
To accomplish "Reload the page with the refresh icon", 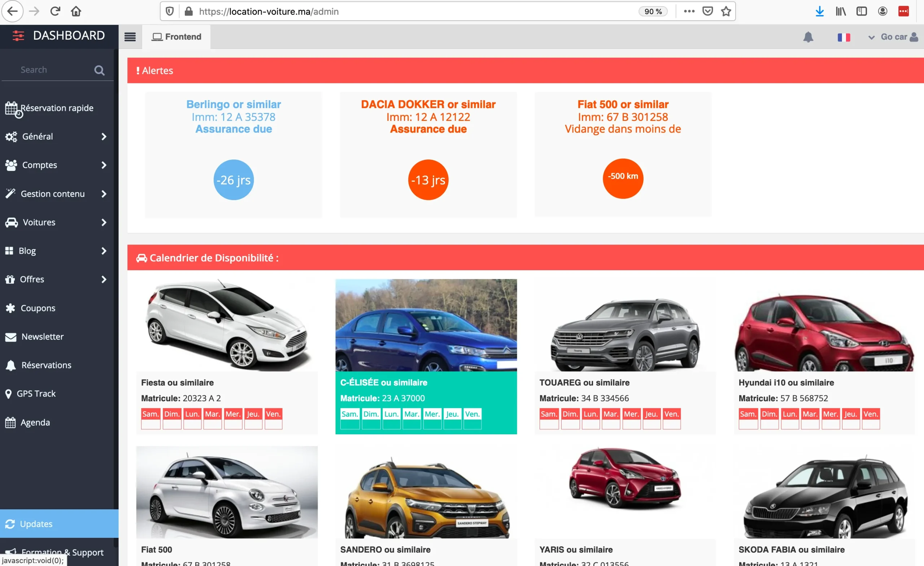I will point(55,11).
